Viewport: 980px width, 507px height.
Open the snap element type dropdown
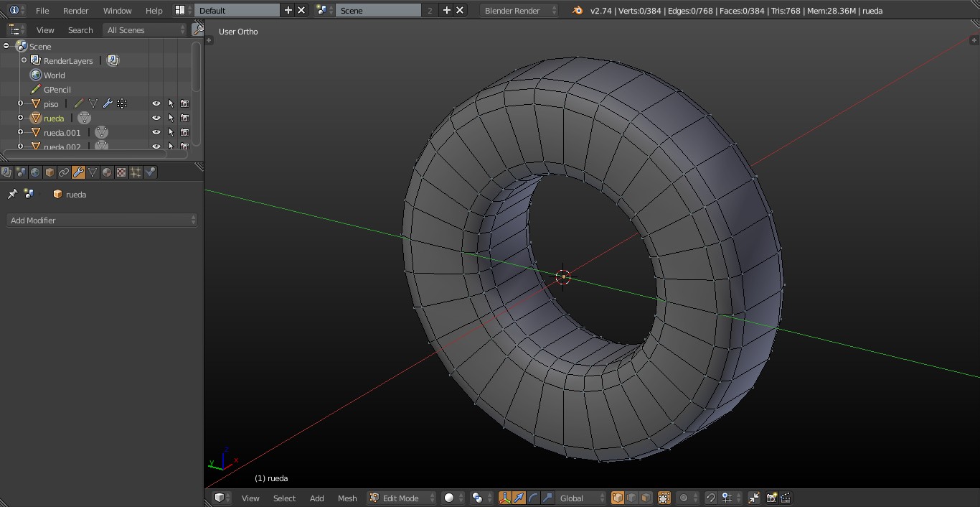(x=731, y=498)
